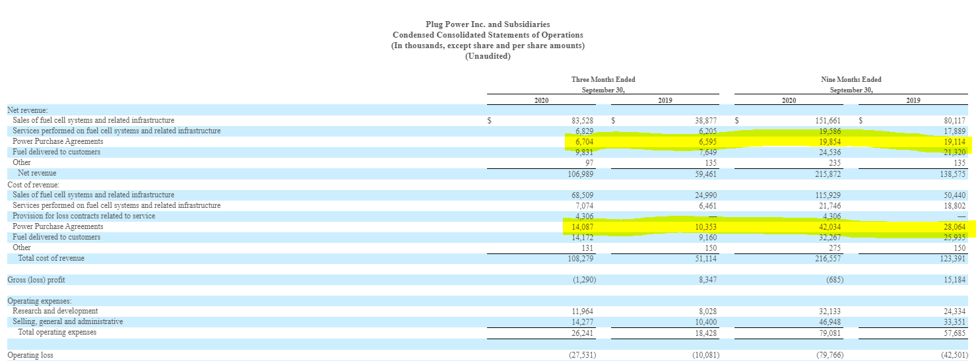Image resolution: width=980 pixels, height=361 pixels.
Task: Click the 'Cost of revenue:' section heading
Action: pos(33,184)
